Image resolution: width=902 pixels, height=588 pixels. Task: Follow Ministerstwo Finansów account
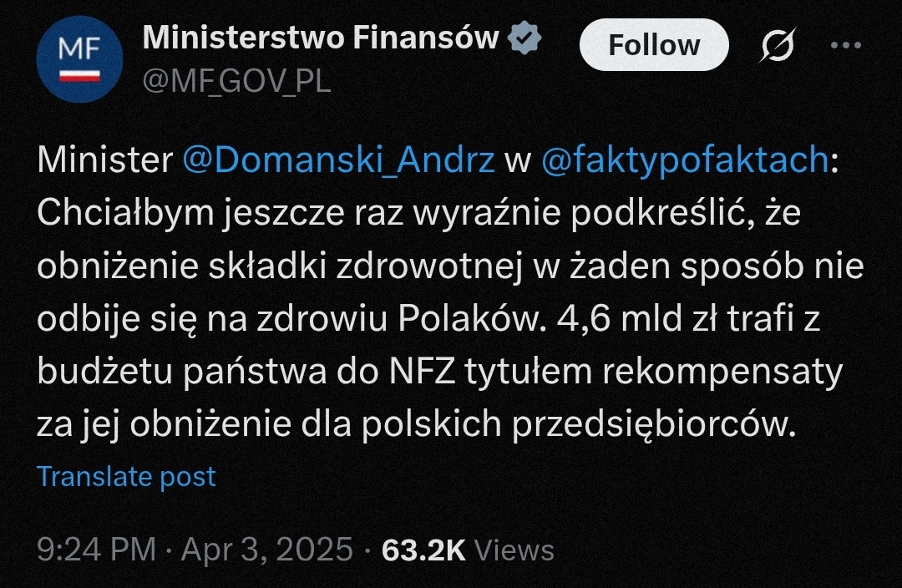654,45
